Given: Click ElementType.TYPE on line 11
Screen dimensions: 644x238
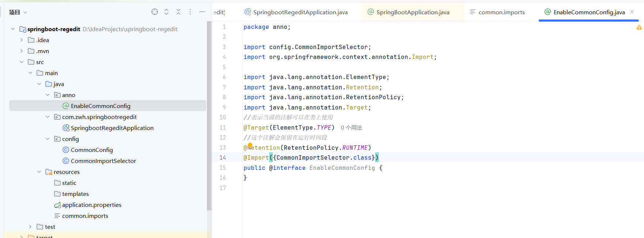Looking at the screenshot, I should [302, 127].
